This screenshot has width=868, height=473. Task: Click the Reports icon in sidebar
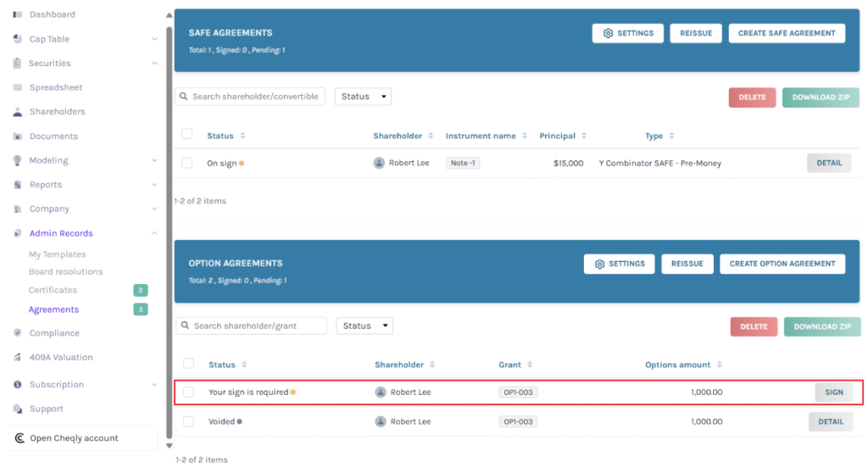[x=17, y=185]
